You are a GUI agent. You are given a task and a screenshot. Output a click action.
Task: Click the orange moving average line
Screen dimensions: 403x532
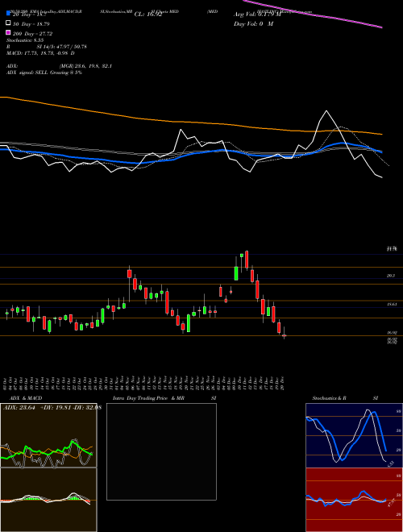[x=190, y=123]
